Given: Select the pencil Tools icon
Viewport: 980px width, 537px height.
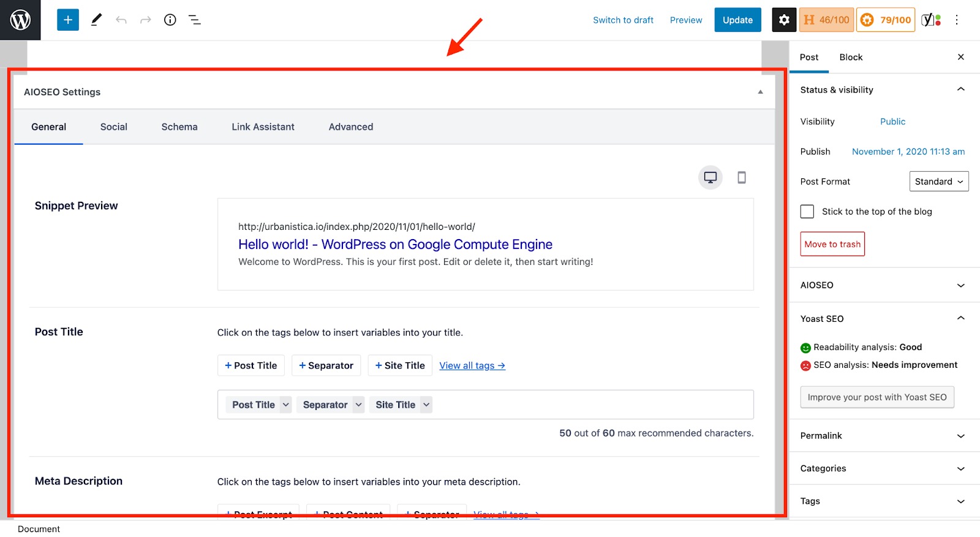Looking at the screenshot, I should click(x=96, y=20).
